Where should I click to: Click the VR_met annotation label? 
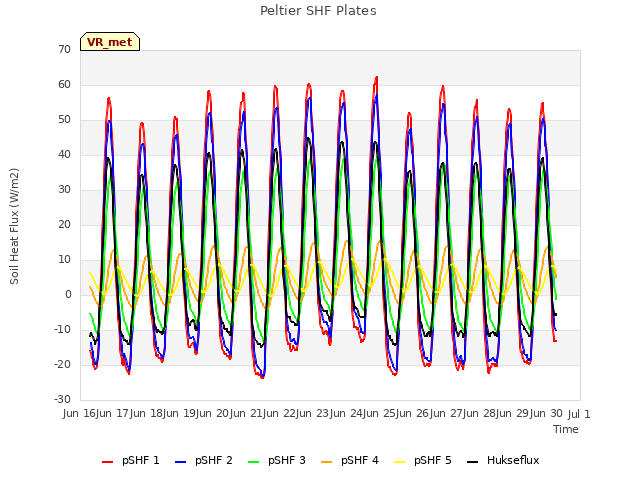click(110, 42)
